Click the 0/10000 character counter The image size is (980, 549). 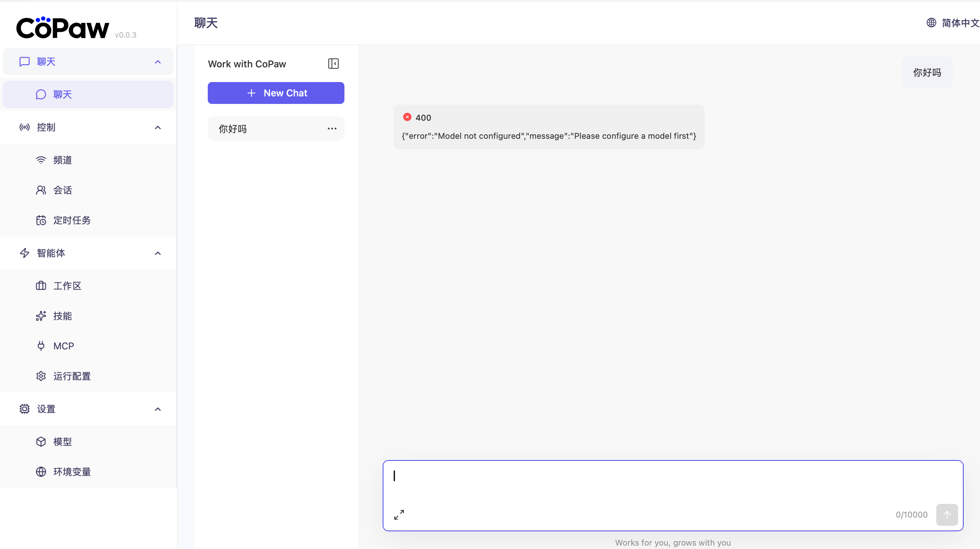[912, 515]
